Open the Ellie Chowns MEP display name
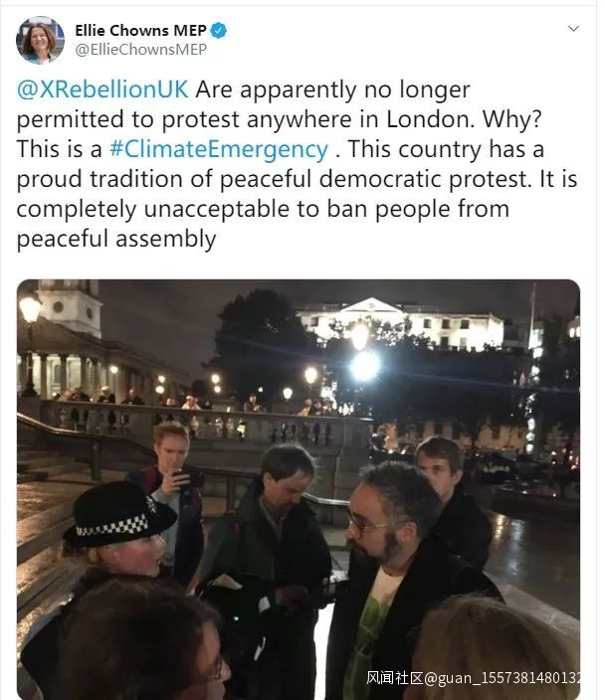Image resolution: width=605 pixels, height=700 pixels. [140, 30]
